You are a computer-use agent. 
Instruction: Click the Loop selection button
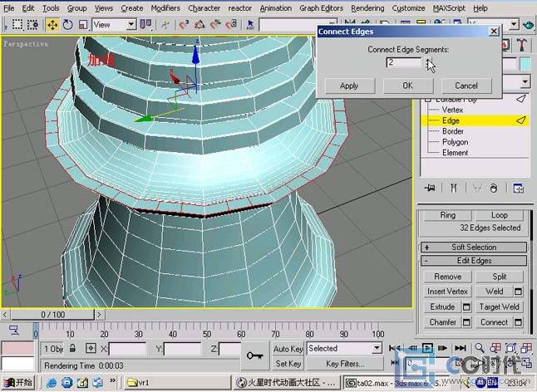(500, 215)
